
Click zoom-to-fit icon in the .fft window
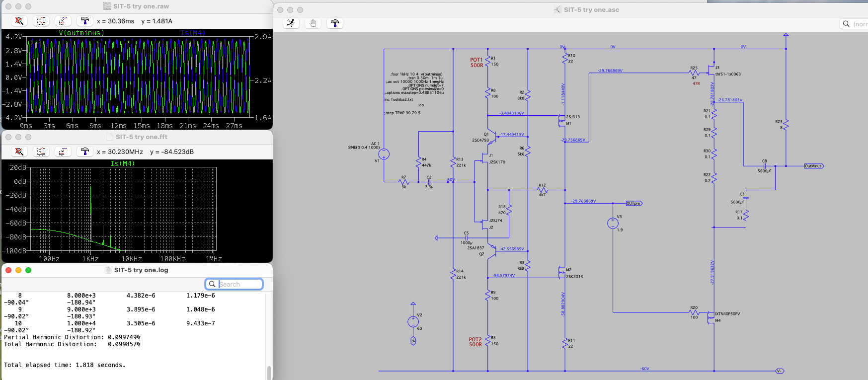pos(19,152)
